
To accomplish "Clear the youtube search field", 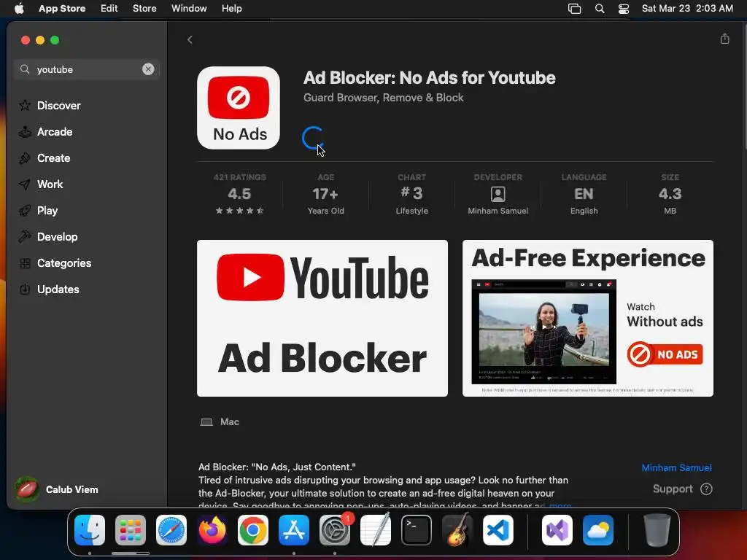I will point(148,69).
